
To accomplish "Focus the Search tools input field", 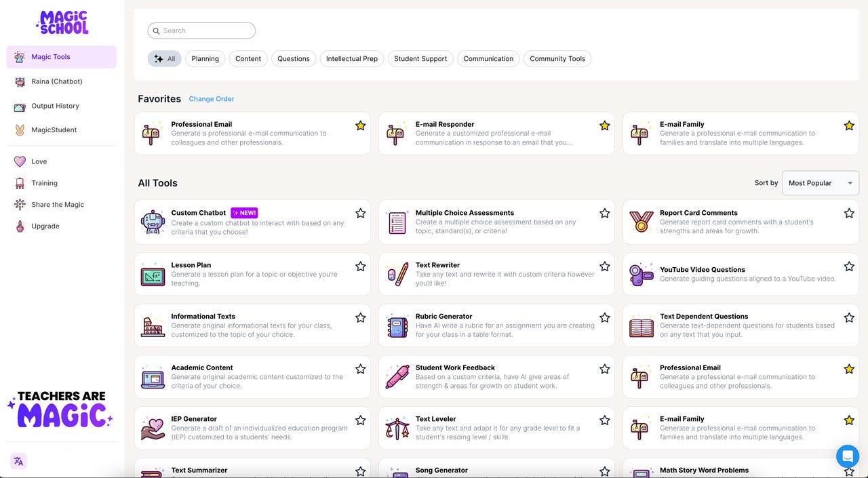I will click(x=201, y=31).
